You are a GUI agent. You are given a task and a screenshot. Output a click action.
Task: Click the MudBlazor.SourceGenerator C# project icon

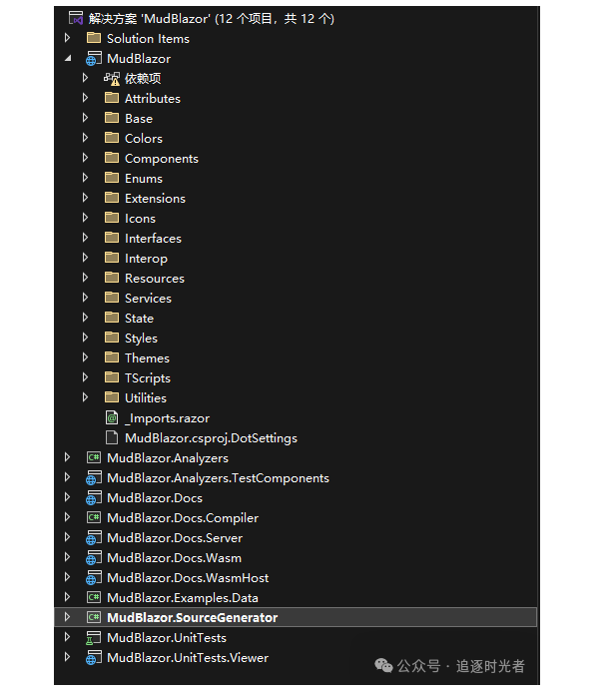pos(94,617)
